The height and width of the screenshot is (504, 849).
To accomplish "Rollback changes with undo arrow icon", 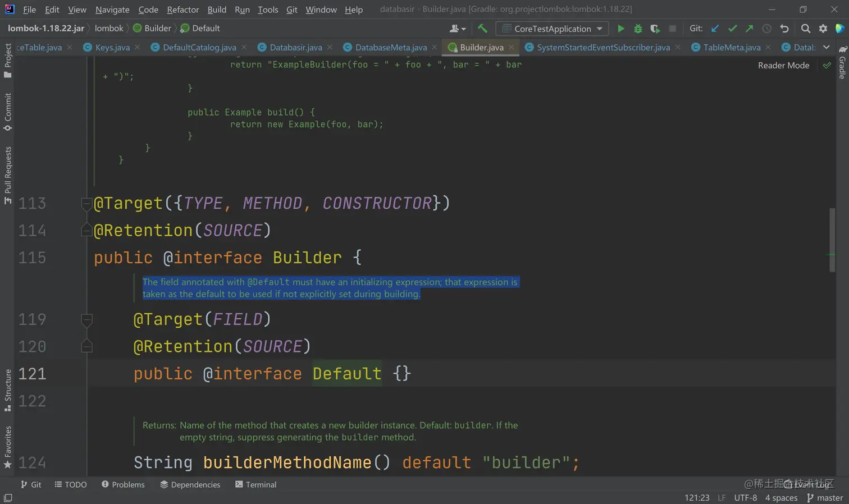I will [x=784, y=29].
